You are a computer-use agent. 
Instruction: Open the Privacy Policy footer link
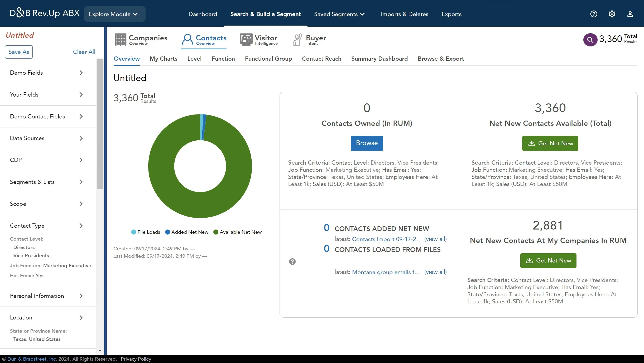click(x=136, y=359)
